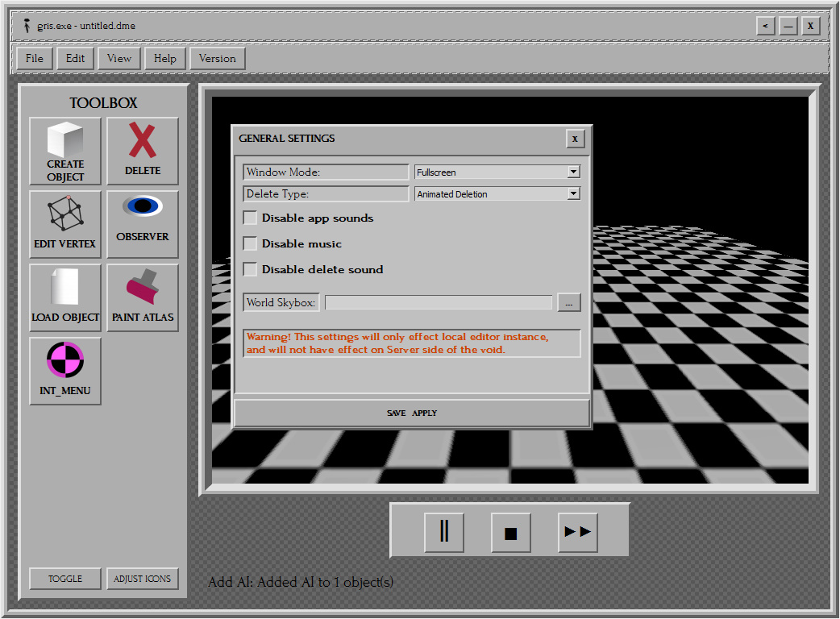Open the Window Mode dropdown
Image resolution: width=840 pixels, height=619 pixels.
tap(573, 171)
